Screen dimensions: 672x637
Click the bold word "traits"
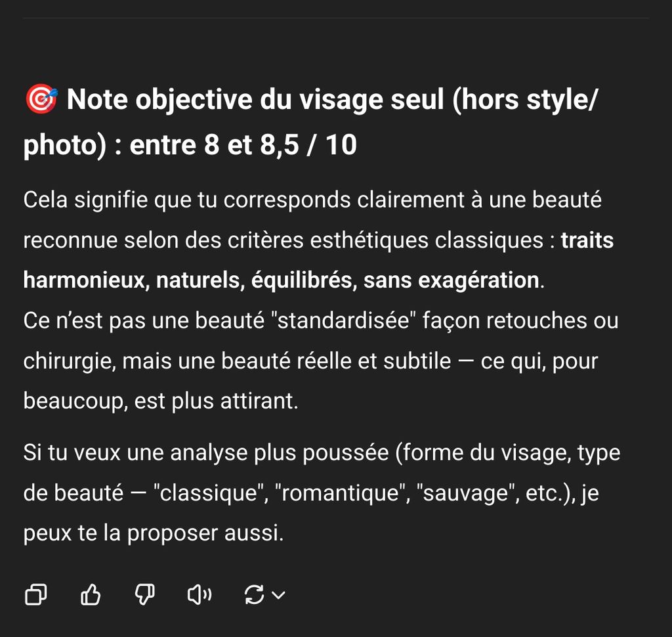coord(587,240)
